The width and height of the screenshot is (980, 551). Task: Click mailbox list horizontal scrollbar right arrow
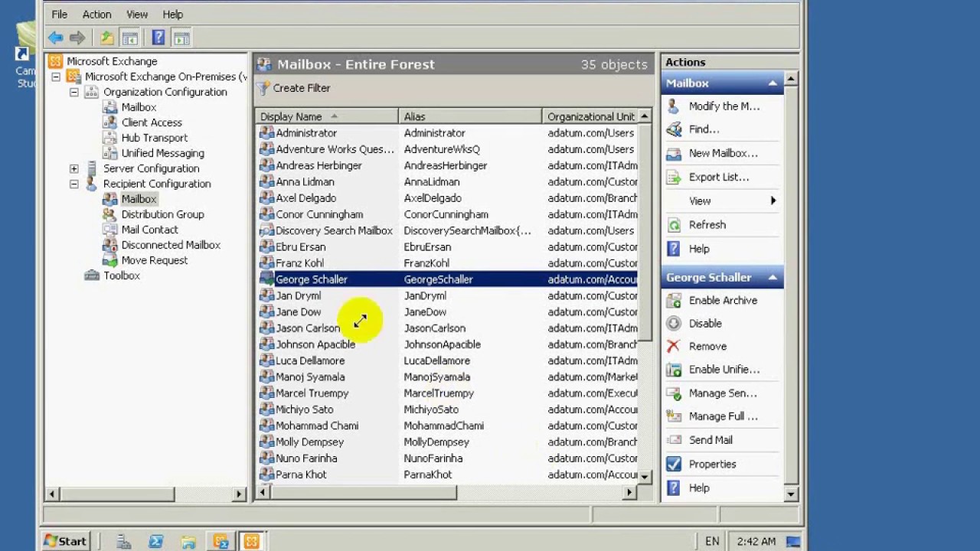[630, 492]
